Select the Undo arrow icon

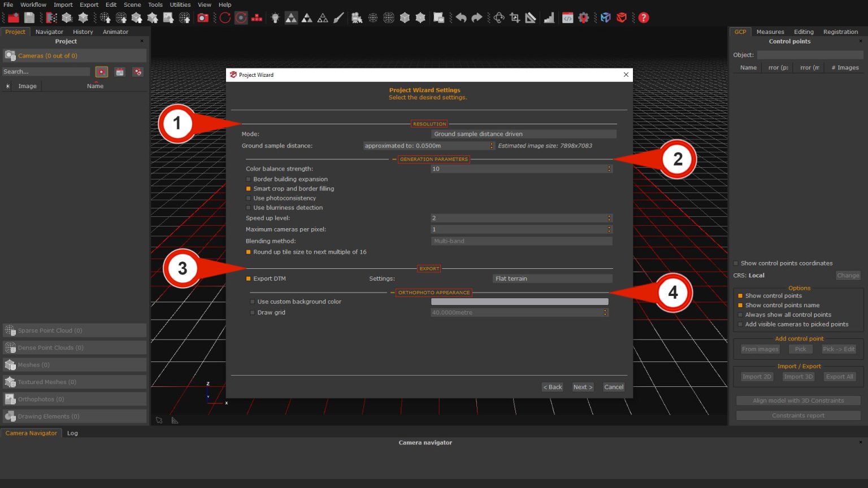[461, 18]
